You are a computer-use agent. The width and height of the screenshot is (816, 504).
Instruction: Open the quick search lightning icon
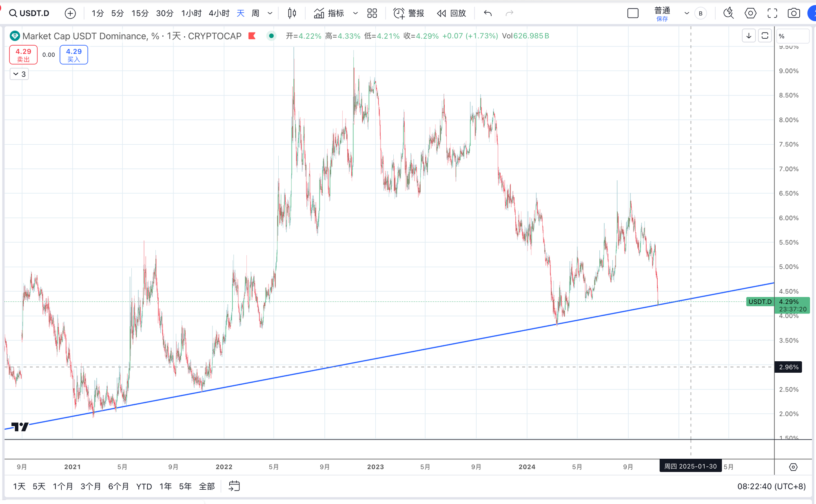(x=729, y=13)
